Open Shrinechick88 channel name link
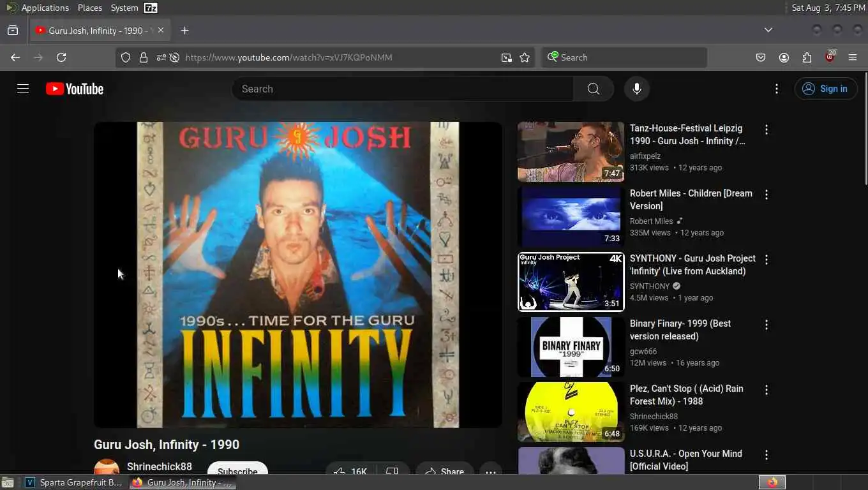This screenshot has width=868, height=490. (x=160, y=467)
